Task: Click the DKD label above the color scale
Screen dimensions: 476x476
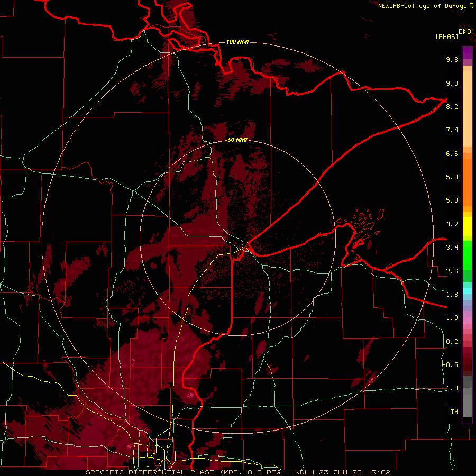Action: [x=465, y=32]
